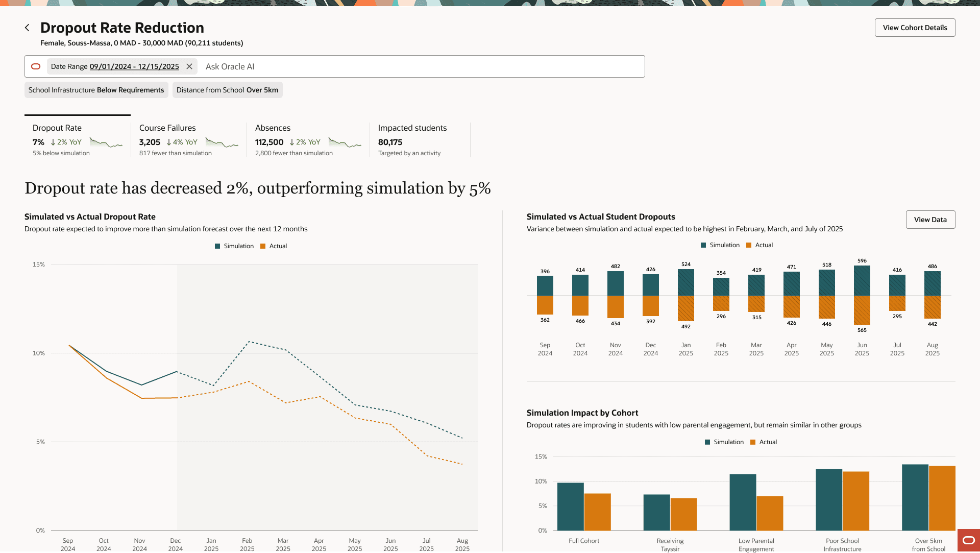Remove the Date Range filter with X
Viewport: 980px width, 553px height.
coord(189,66)
